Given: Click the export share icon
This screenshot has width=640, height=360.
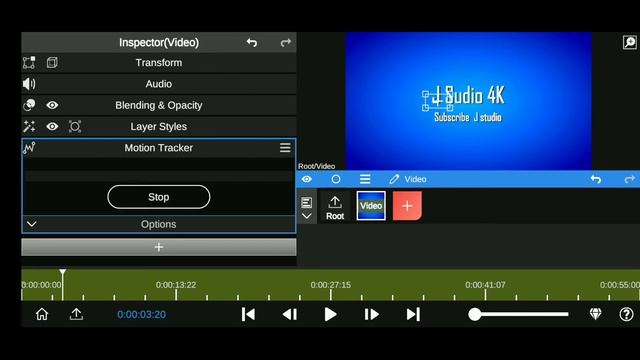Looking at the screenshot, I should tap(76, 314).
